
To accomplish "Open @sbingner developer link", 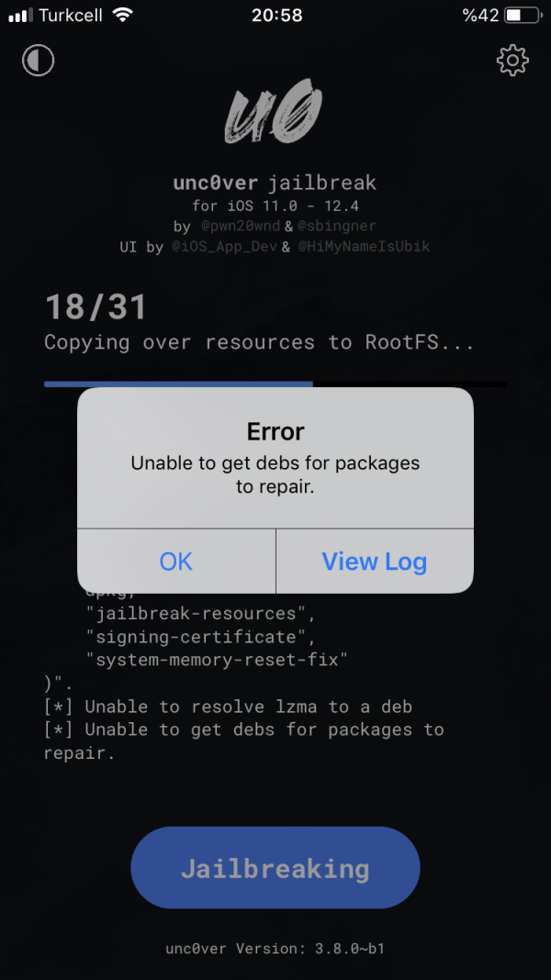I will click(x=336, y=226).
